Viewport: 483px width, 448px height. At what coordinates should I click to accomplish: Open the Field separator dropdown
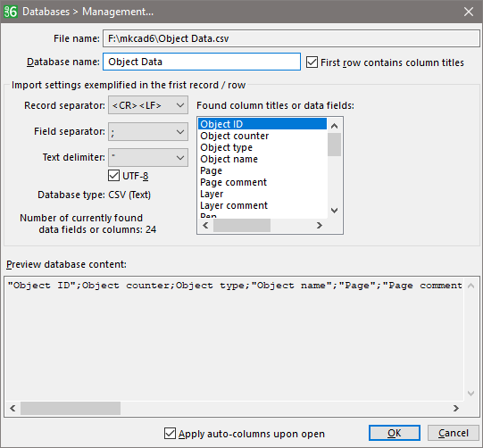tap(148, 132)
